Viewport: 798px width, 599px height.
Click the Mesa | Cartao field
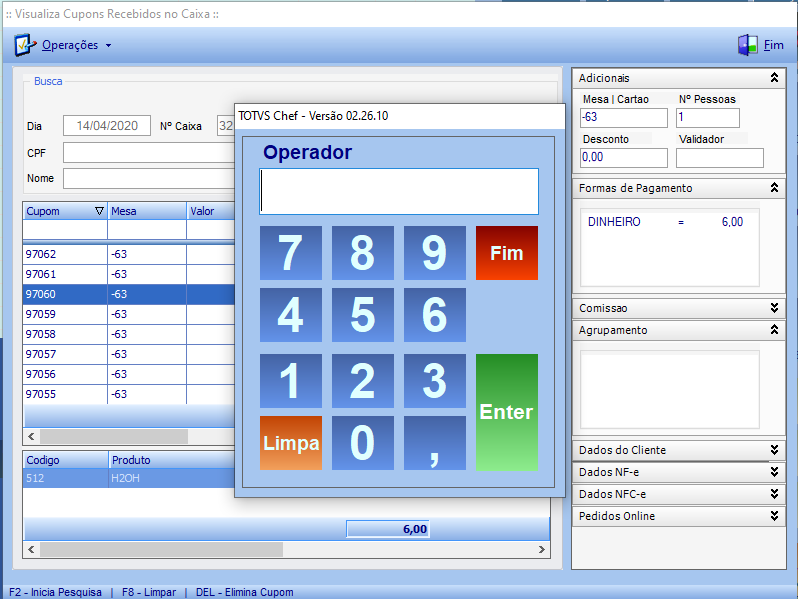pos(623,118)
